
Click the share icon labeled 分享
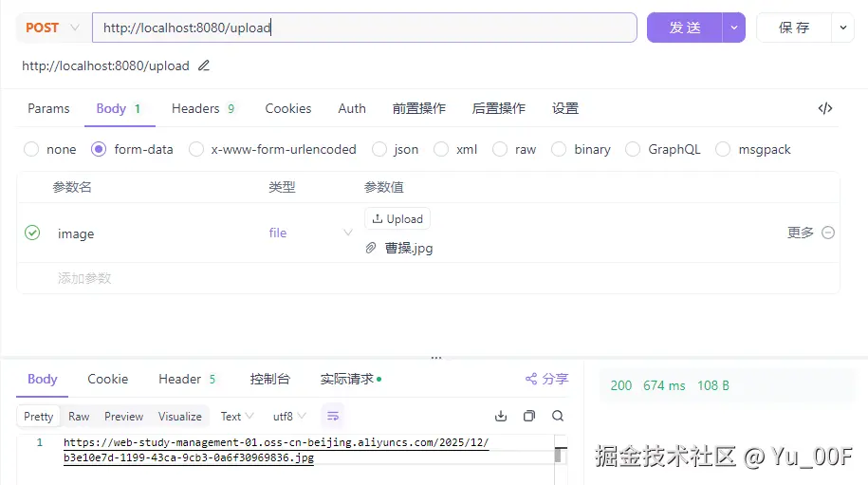point(531,379)
